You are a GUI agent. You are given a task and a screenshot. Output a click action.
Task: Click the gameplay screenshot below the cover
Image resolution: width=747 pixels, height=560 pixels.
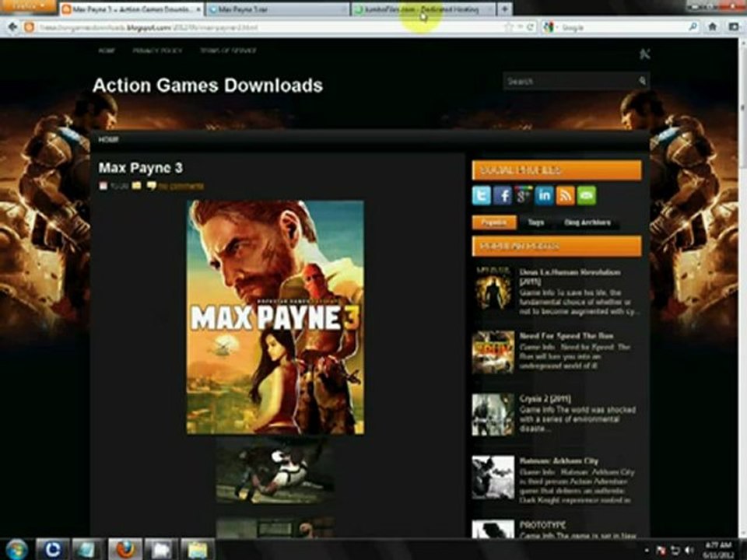tap(275, 471)
